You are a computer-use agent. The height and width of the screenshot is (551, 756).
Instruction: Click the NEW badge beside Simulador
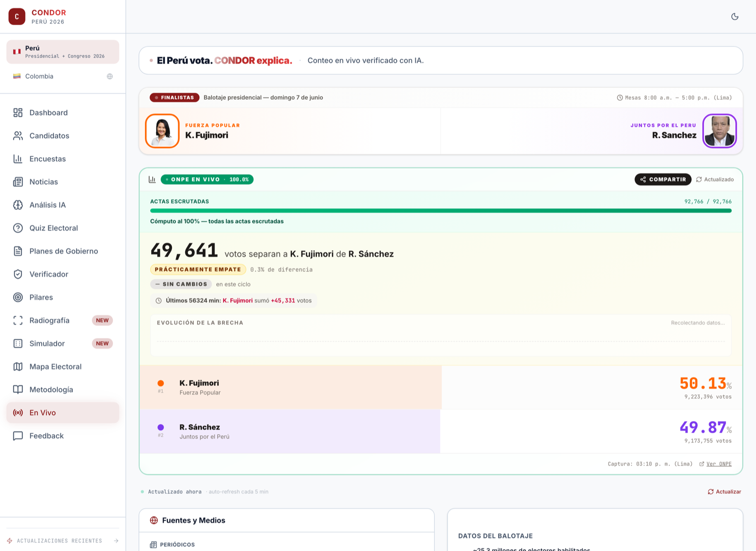click(102, 344)
